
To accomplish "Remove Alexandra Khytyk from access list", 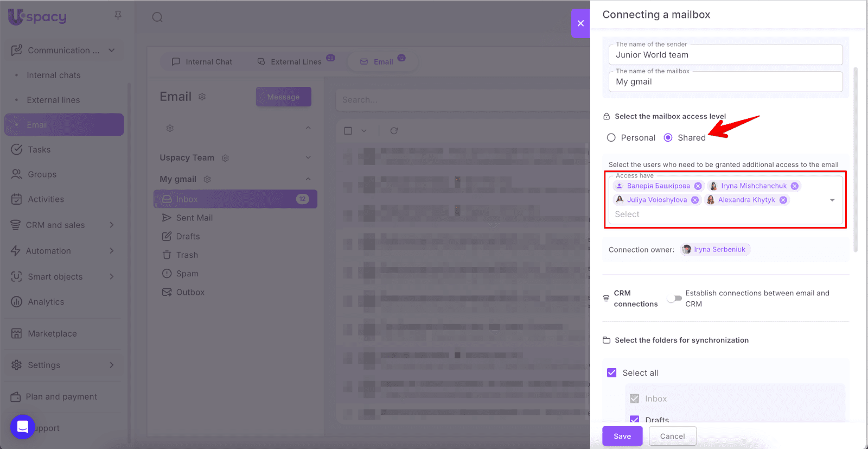I will [x=783, y=200].
